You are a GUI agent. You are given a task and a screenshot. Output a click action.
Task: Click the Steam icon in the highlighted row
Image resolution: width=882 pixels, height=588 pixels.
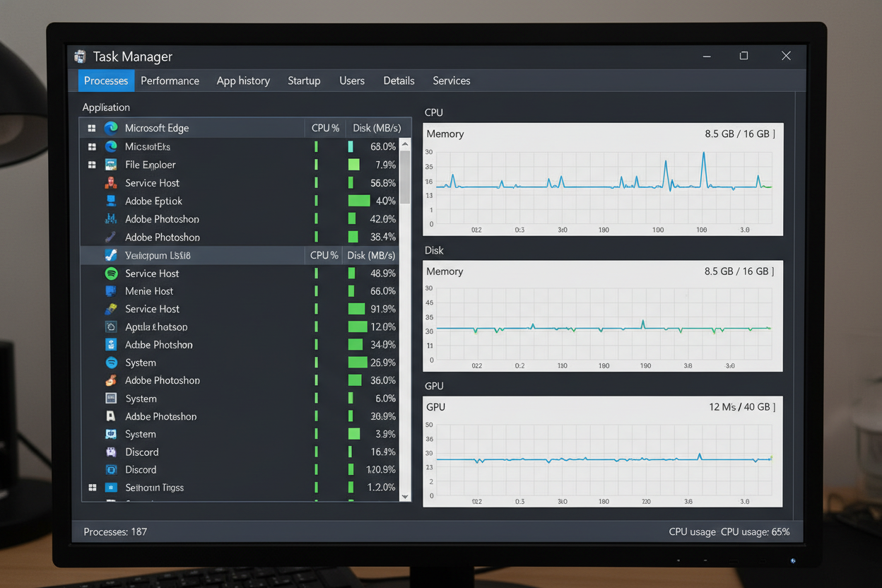[111, 255]
